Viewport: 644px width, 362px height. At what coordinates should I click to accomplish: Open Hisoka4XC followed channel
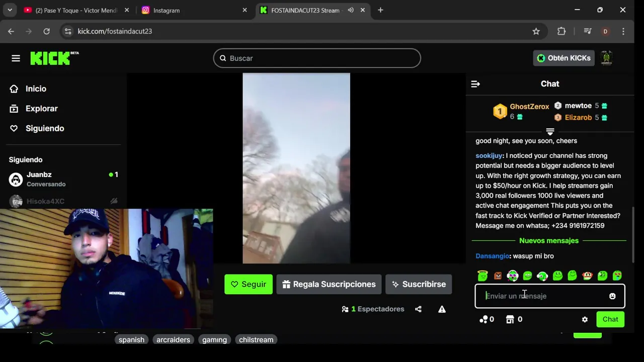63,201
